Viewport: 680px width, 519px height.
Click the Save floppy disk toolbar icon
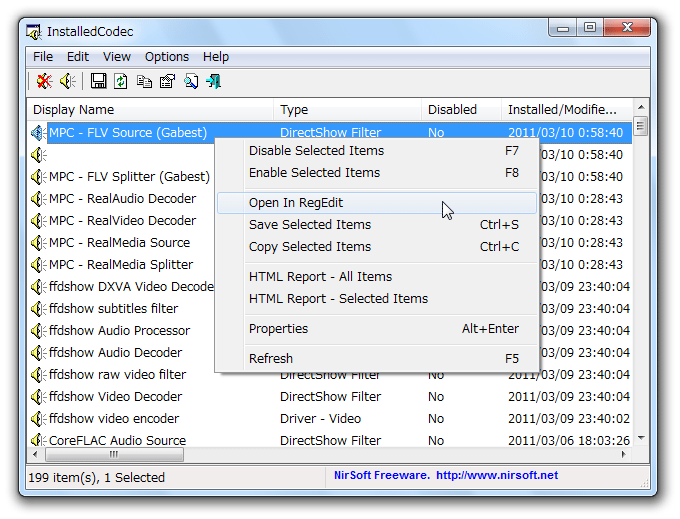pyautogui.click(x=98, y=81)
